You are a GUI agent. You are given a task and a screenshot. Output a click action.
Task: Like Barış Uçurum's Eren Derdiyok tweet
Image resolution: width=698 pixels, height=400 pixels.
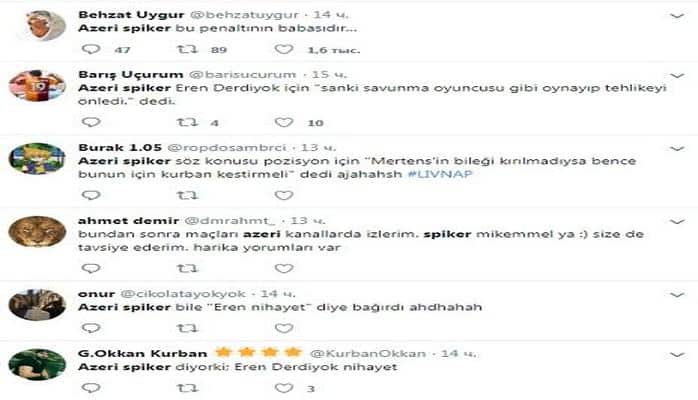tap(284, 122)
